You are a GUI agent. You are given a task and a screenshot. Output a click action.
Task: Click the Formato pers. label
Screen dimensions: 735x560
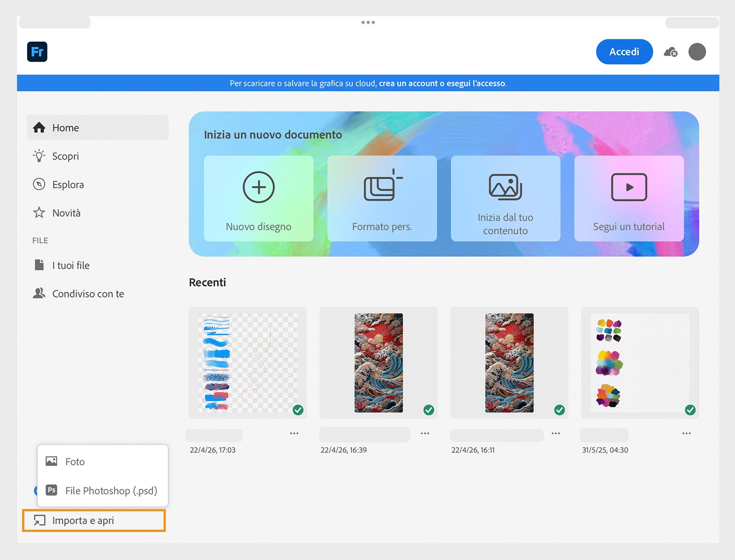click(x=382, y=226)
